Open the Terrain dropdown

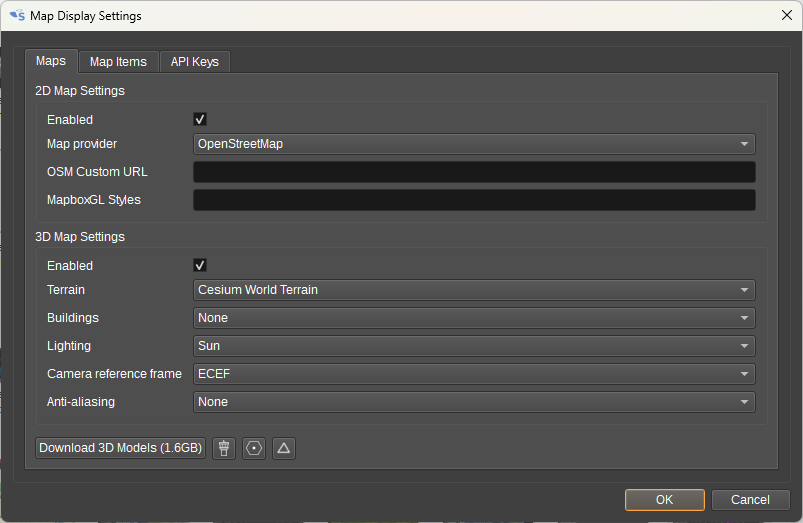[474, 290]
